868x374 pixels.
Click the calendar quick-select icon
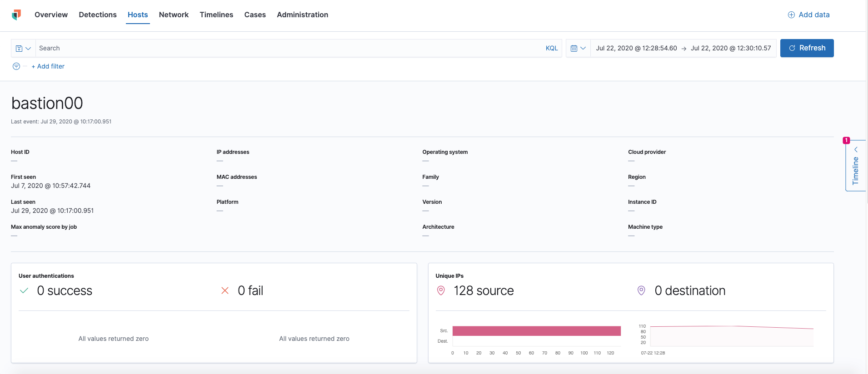click(574, 49)
